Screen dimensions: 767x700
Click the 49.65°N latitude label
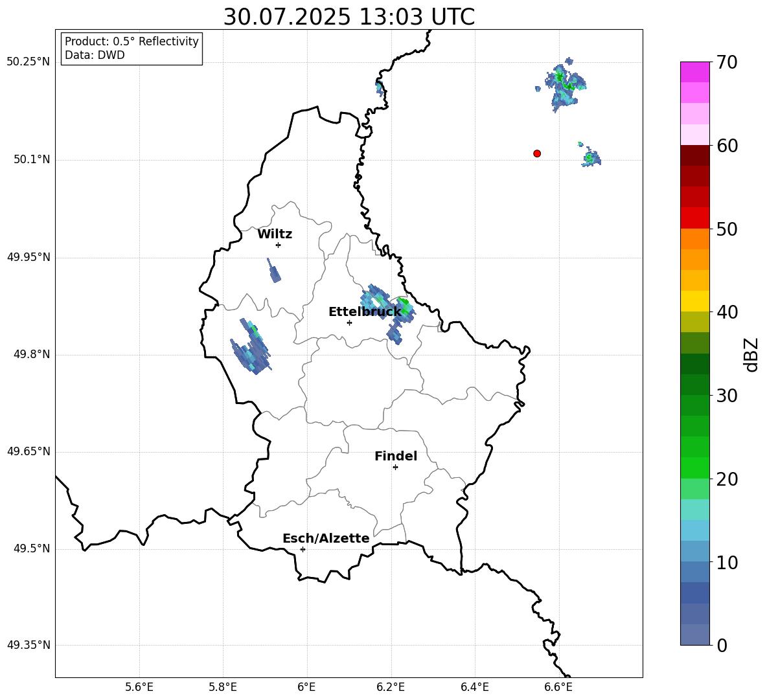[28, 451]
